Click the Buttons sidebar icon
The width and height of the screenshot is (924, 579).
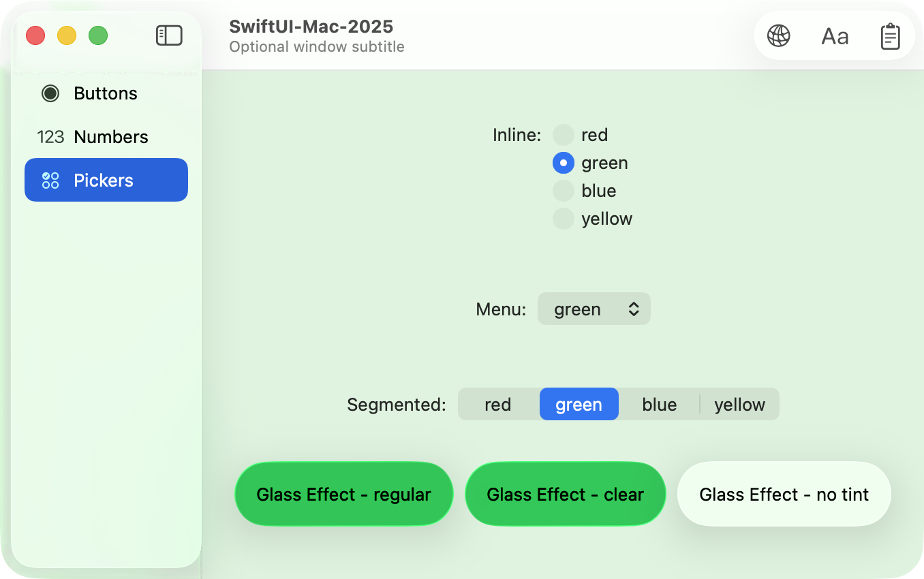(50, 93)
